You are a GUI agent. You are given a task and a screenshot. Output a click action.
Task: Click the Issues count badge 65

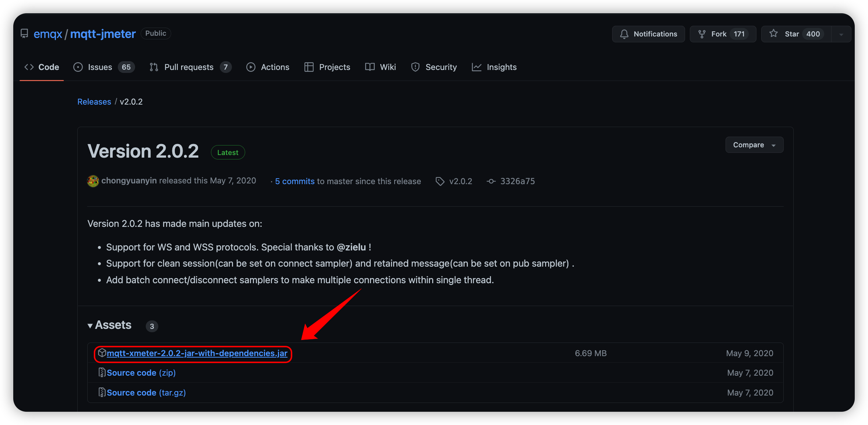click(x=126, y=67)
